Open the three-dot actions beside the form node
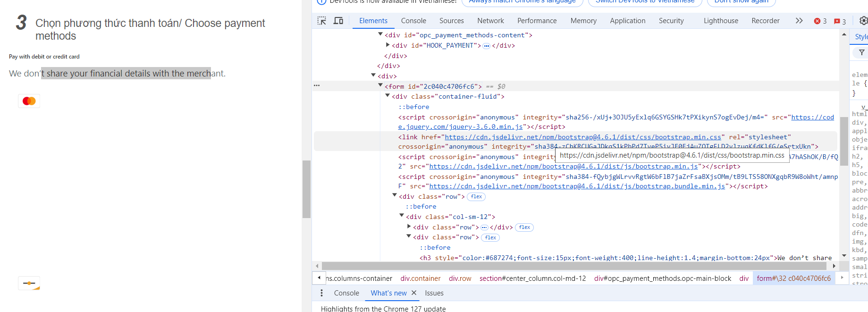The height and width of the screenshot is (312, 868). [317, 86]
